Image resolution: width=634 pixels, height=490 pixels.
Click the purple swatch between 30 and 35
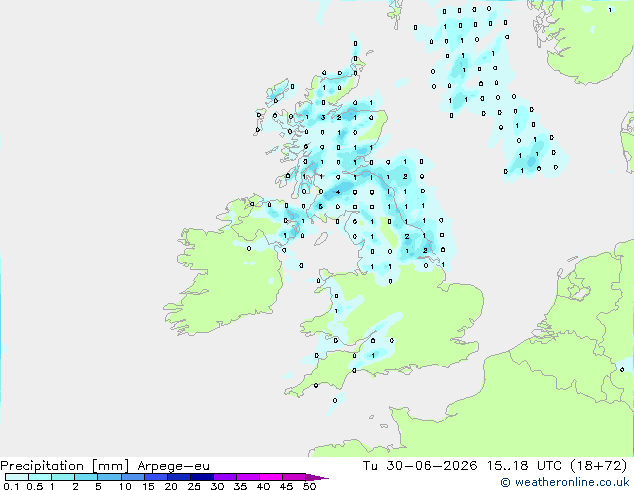225,477
